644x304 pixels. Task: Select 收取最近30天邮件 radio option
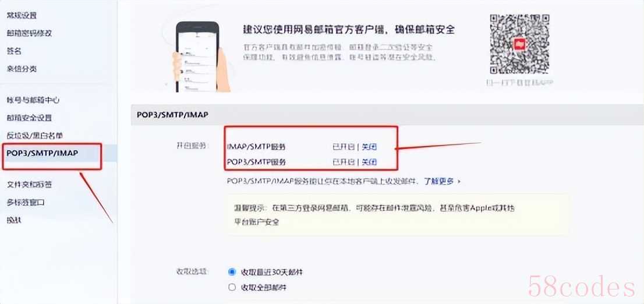pos(232,272)
